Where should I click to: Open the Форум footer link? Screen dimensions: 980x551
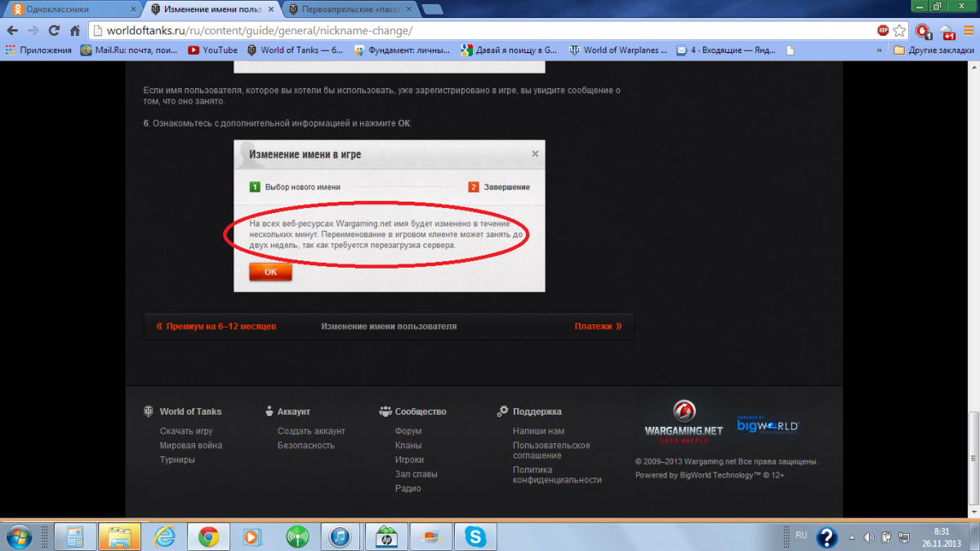[408, 431]
